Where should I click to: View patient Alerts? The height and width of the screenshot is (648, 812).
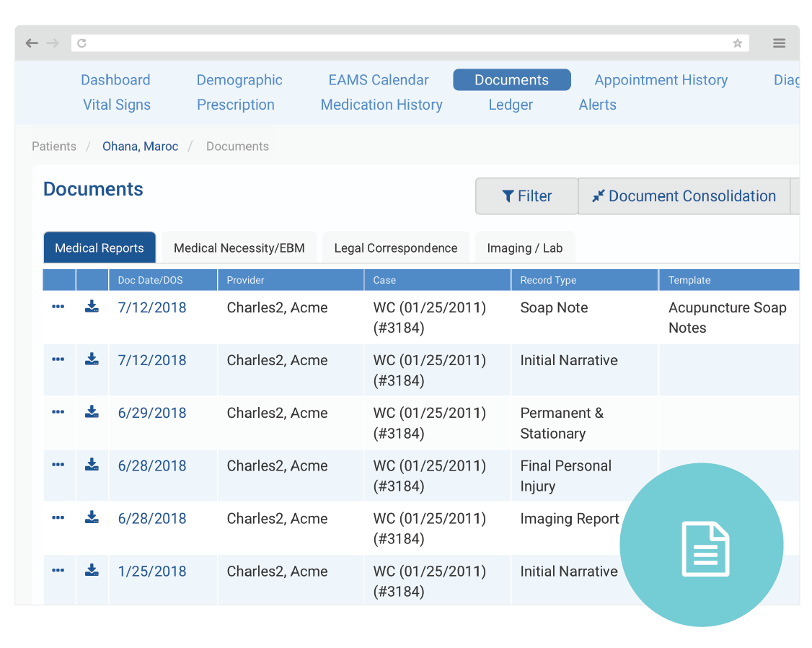[x=598, y=105]
